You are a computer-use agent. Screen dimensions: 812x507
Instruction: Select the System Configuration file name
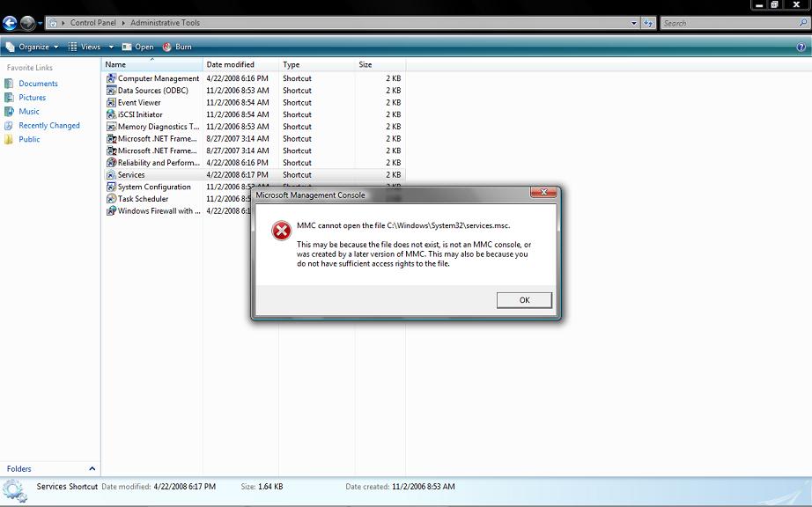pos(154,187)
